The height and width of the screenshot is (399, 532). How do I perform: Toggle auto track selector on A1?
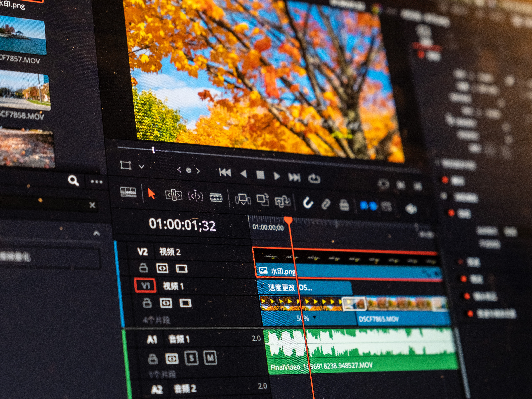point(172,359)
